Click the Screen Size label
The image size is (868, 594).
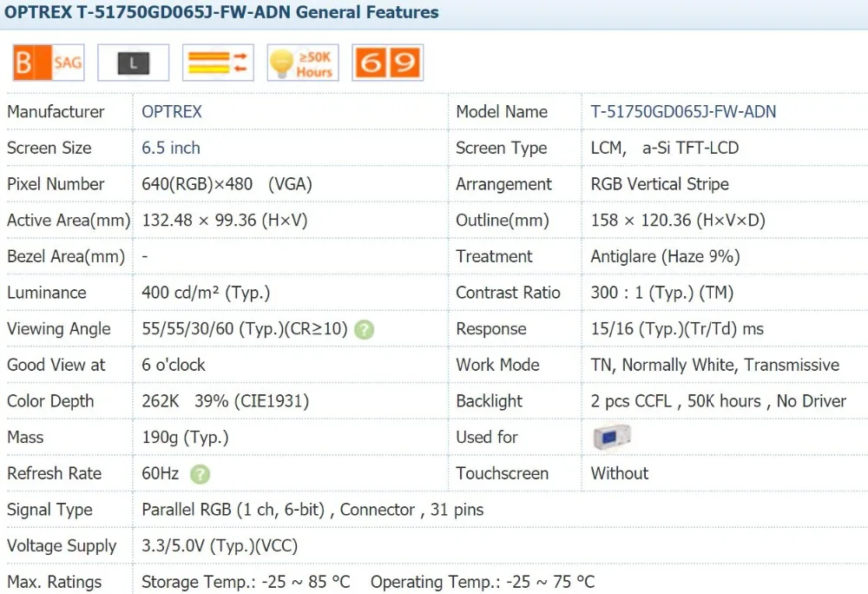pos(49,148)
